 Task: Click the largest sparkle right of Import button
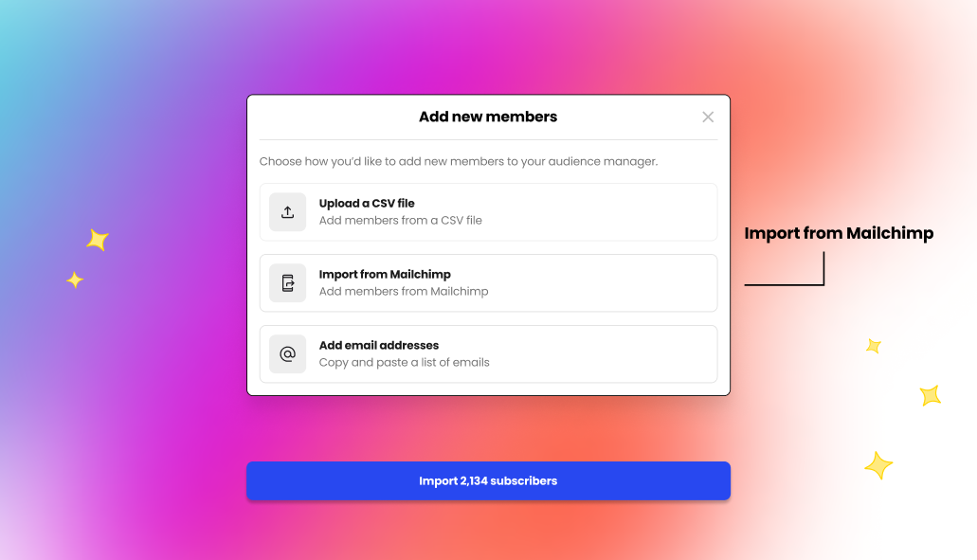point(878,465)
